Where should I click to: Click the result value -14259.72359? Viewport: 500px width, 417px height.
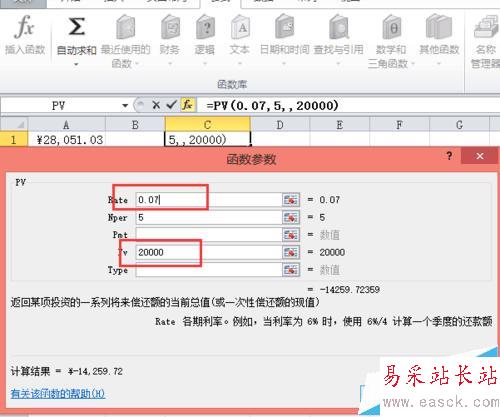(349, 289)
